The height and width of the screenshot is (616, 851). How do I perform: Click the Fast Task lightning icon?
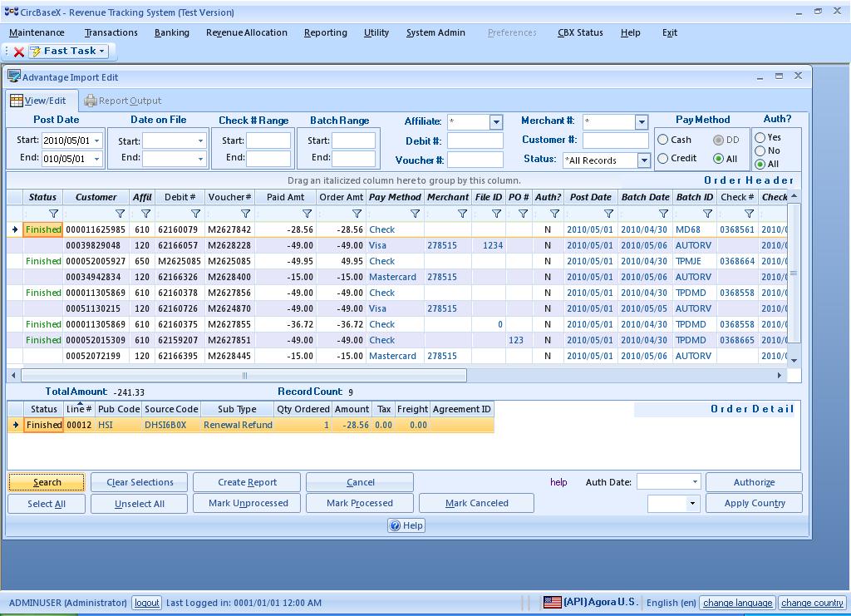[35, 52]
